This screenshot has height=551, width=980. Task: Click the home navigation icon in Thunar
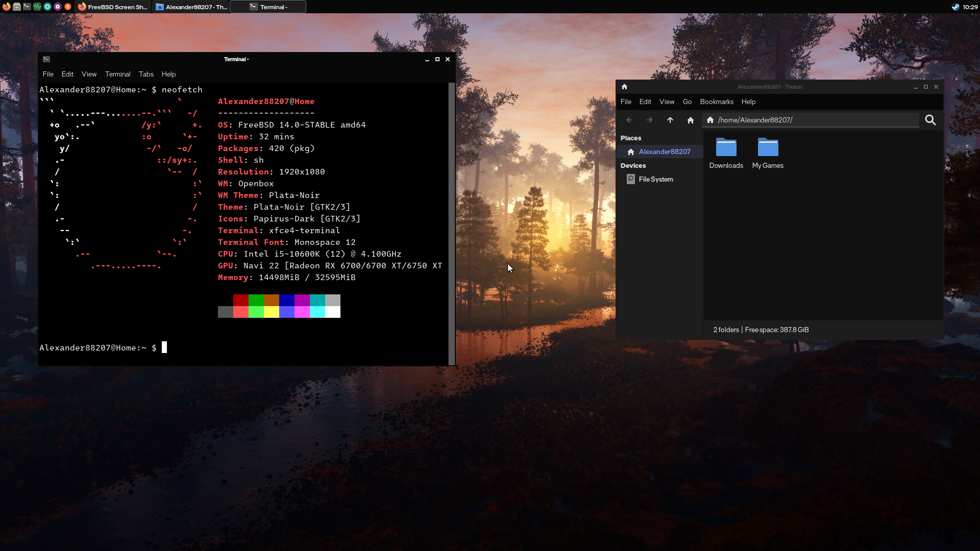point(690,120)
